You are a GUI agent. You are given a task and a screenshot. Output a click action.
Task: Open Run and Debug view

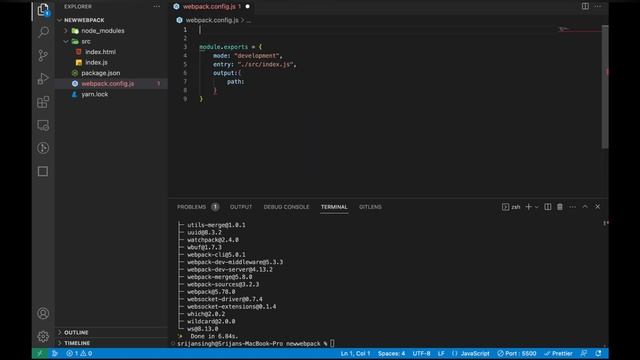(x=43, y=78)
